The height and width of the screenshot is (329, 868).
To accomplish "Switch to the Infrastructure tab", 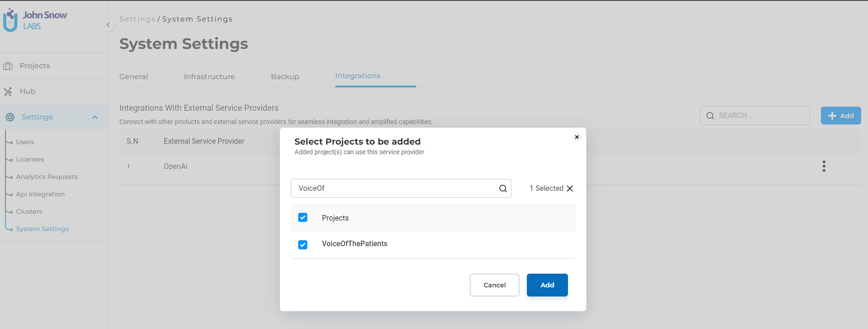I will point(209,76).
